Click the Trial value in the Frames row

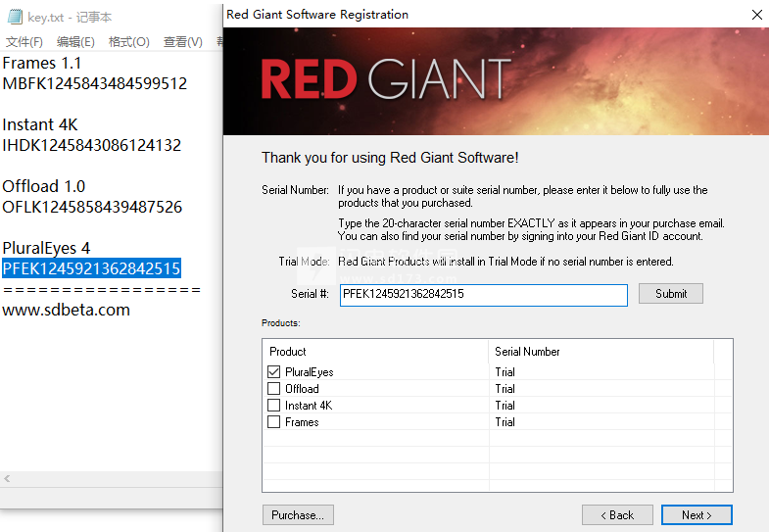(x=505, y=422)
